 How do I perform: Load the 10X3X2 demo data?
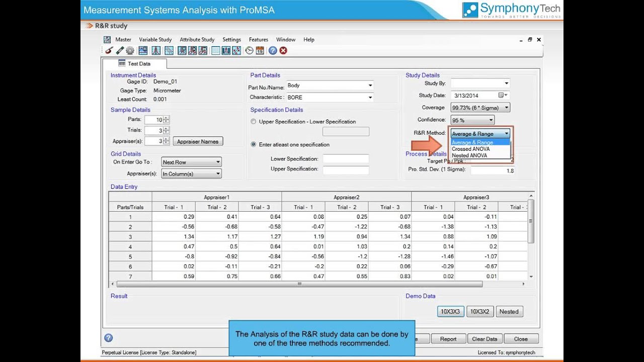(479, 312)
